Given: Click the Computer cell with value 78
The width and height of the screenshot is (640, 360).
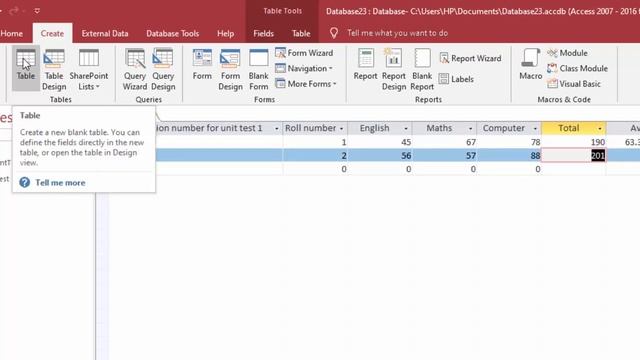Looking at the screenshot, I should [x=509, y=142].
